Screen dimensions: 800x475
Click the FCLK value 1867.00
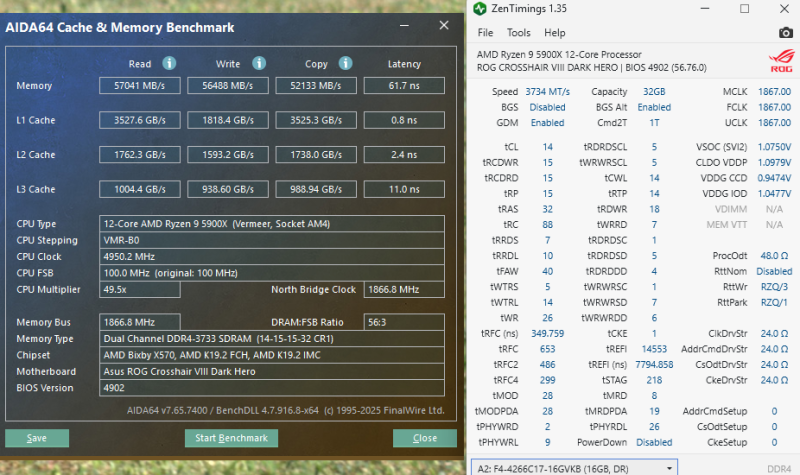coord(774,107)
